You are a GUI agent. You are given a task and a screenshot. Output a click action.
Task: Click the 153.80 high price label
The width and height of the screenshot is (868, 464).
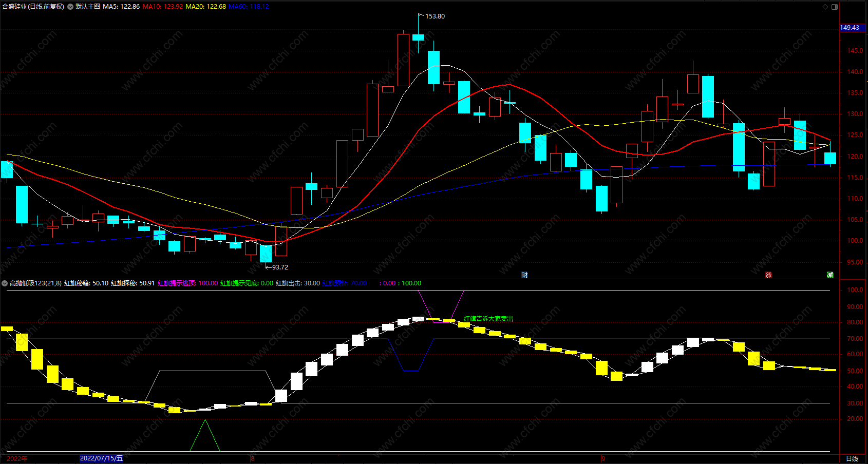coord(435,16)
